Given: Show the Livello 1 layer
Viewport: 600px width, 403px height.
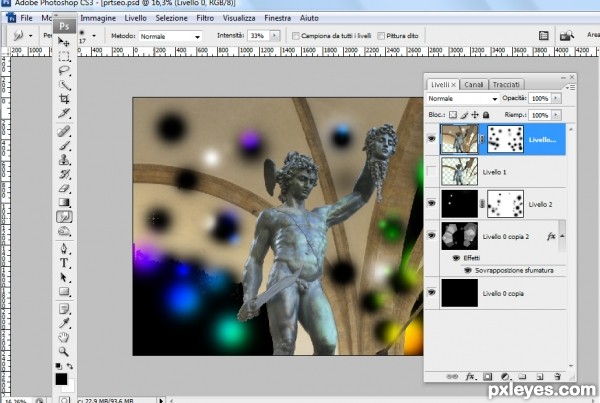Looking at the screenshot, I should click(432, 171).
